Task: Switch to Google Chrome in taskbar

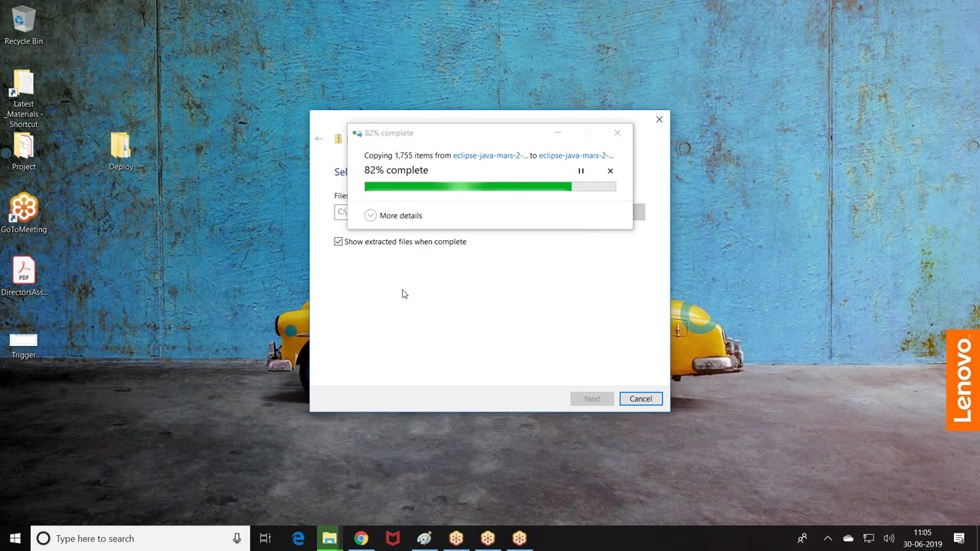Action: click(x=361, y=539)
